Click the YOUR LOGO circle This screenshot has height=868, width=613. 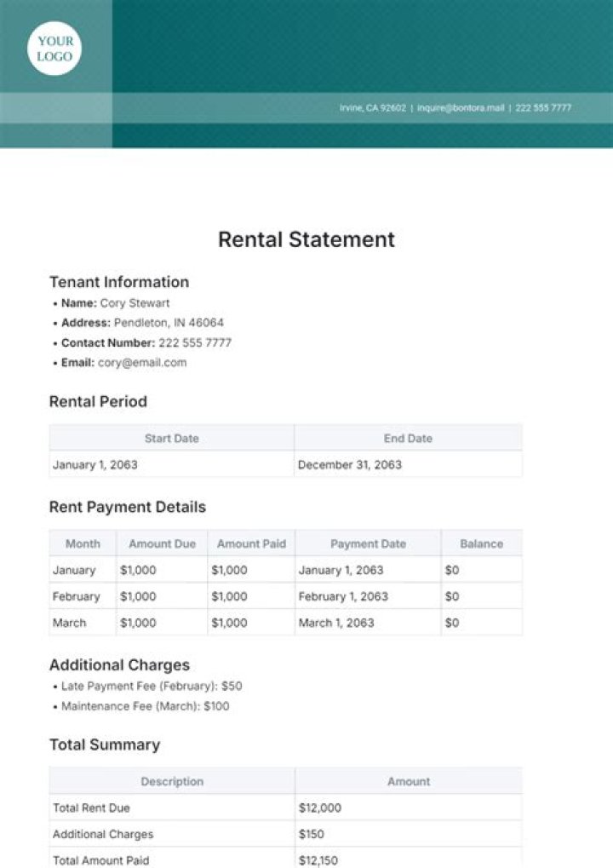pyautogui.click(x=54, y=49)
